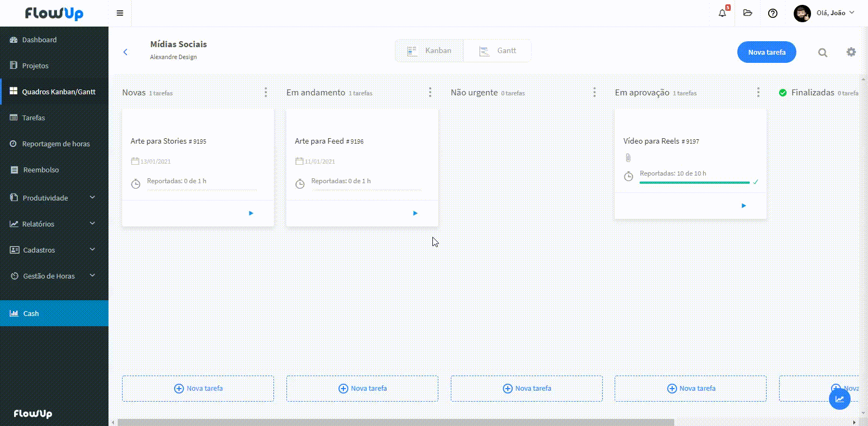Viewport: 868px width, 426px height.
Task: Click hours progress bar on Arte para Feed
Action: click(x=367, y=190)
